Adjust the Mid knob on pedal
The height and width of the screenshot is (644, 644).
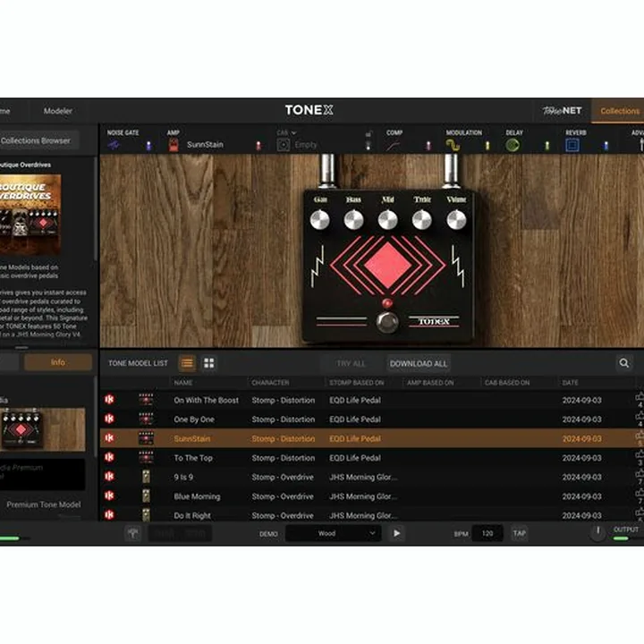[387, 220]
